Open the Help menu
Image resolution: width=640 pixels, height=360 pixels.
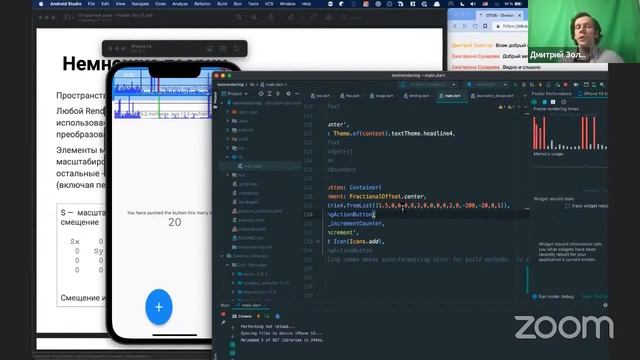click(x=306, y=4)
